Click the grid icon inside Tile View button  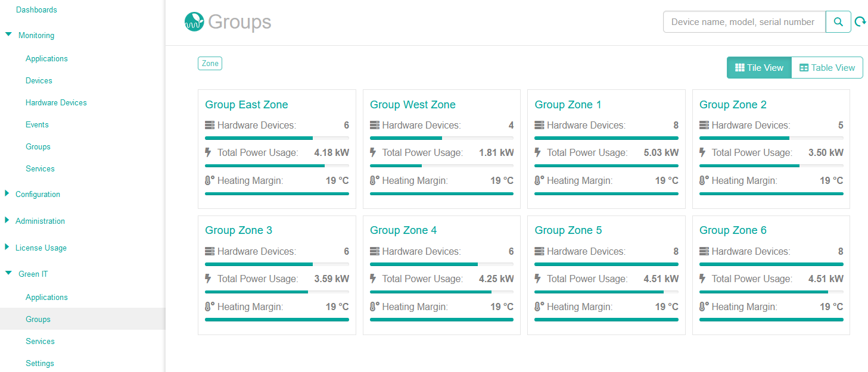739,67
